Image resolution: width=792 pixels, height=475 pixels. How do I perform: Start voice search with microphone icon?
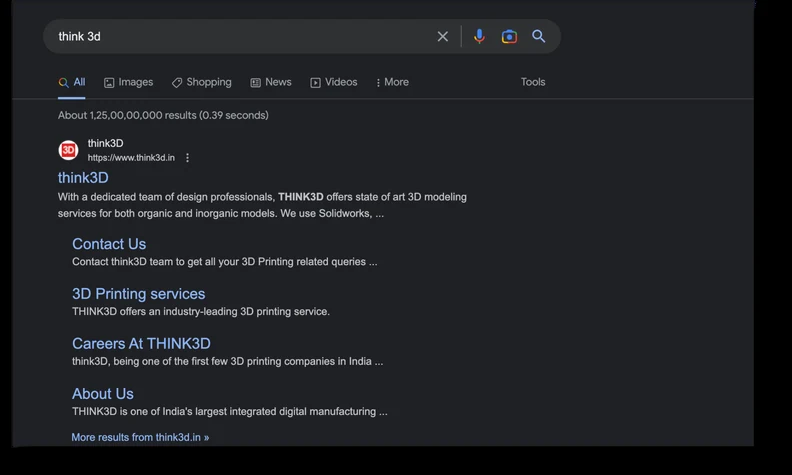click(x=479, y=36)
